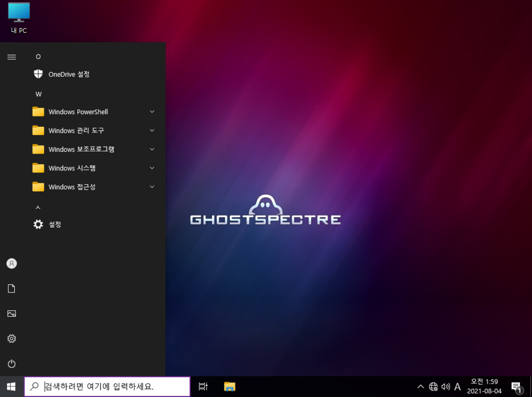Expand Windows 접근성 chevron

(x=152, y=186)
